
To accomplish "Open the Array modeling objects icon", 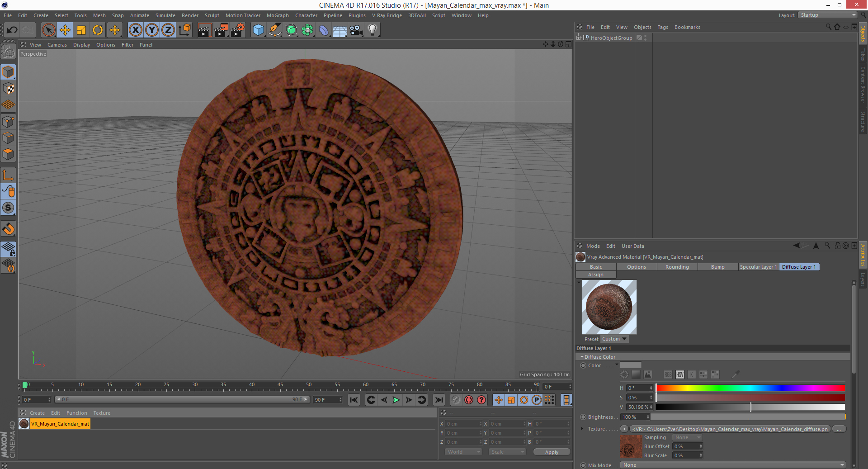I will tap(307, 30).
